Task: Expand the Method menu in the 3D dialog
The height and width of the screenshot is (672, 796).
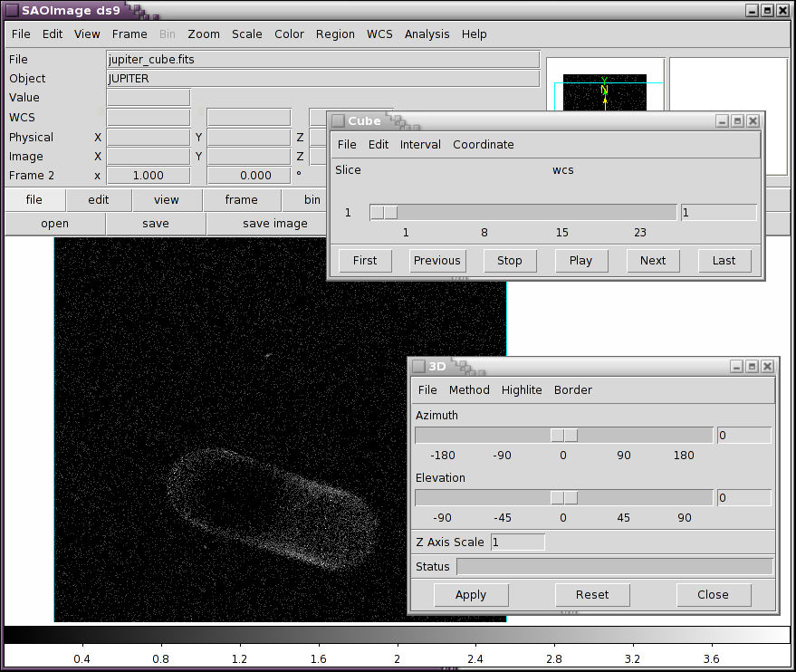Action: tap(469, 389)
